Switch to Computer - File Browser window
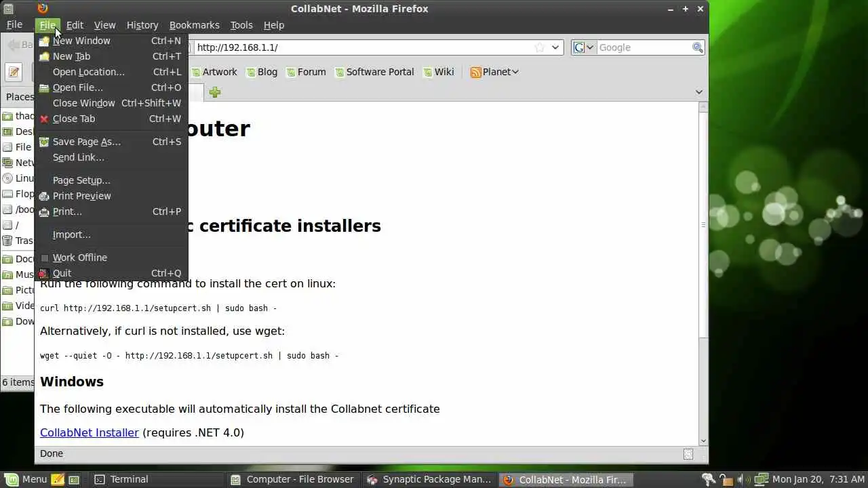Viewport: 868px width, 488px height. coord(293,479)
